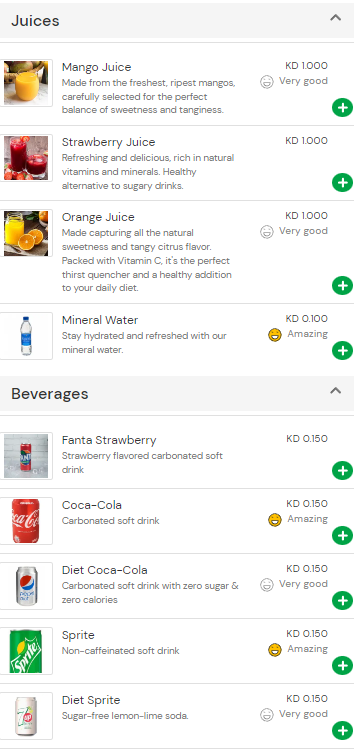Click the Amazing rating smiley for Sprite
362x750 pixels.
[274, 650]
